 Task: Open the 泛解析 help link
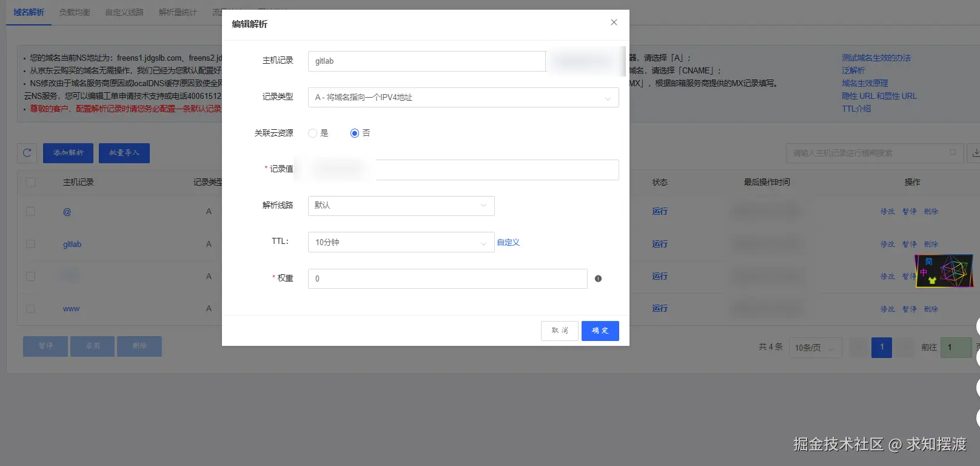853,70
